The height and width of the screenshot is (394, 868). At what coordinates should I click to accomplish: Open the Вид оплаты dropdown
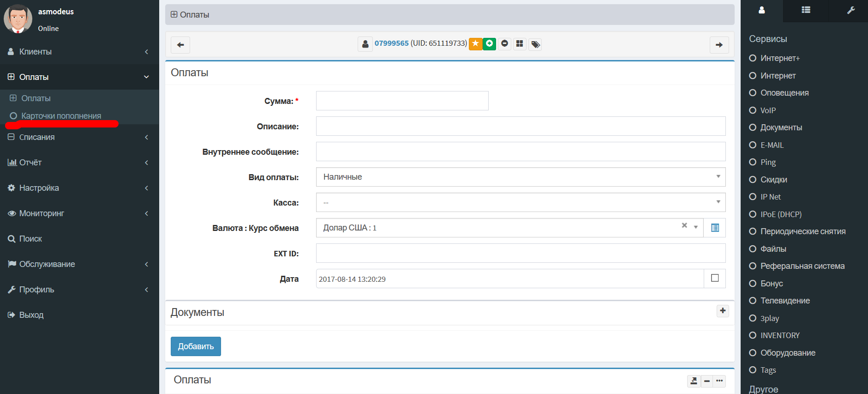[521, 177]
